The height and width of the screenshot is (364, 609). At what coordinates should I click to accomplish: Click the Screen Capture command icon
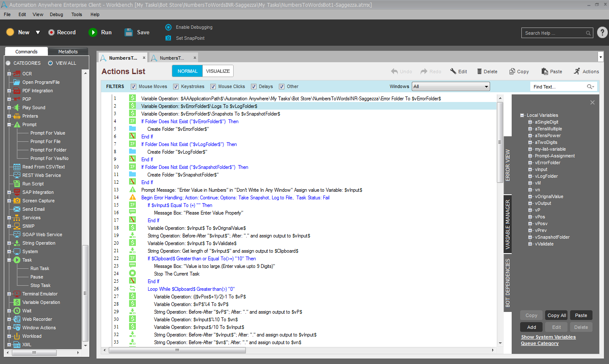click(x=17, y=201)
